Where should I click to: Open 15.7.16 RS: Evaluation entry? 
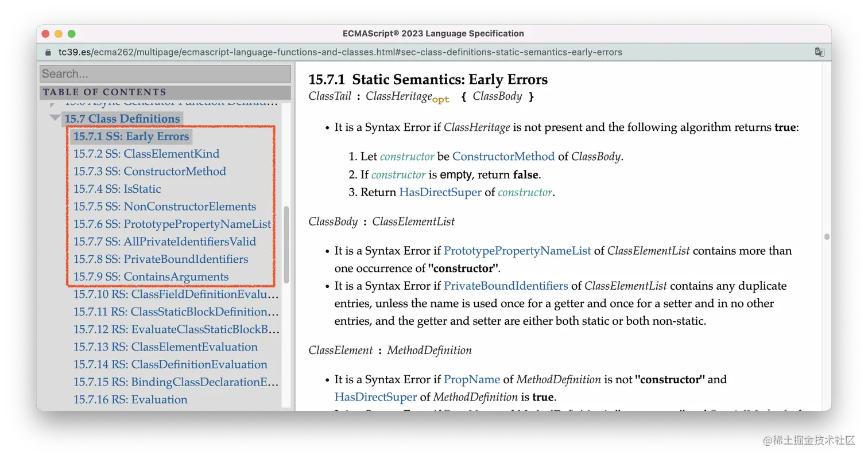[x=130, y=400]
